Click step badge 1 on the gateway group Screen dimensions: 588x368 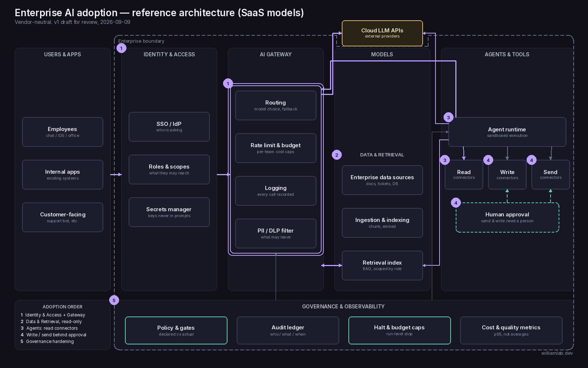(228, 84)
